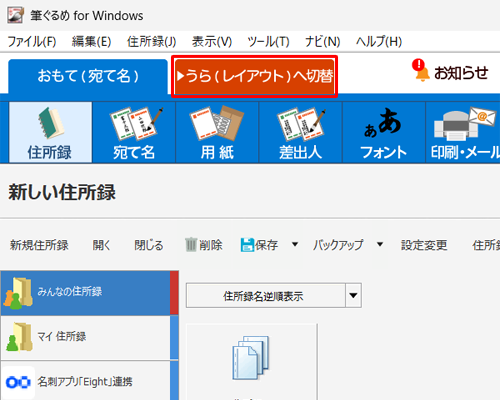Switch to うら(レイアウト)へ切替 tab

click(x=255, y=76)
